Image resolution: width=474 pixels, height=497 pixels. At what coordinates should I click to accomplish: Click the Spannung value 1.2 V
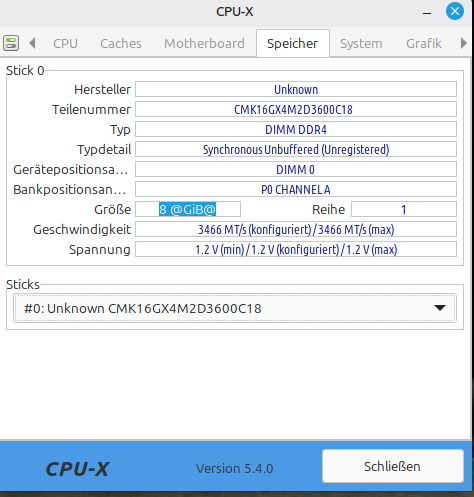click(296, 249)
